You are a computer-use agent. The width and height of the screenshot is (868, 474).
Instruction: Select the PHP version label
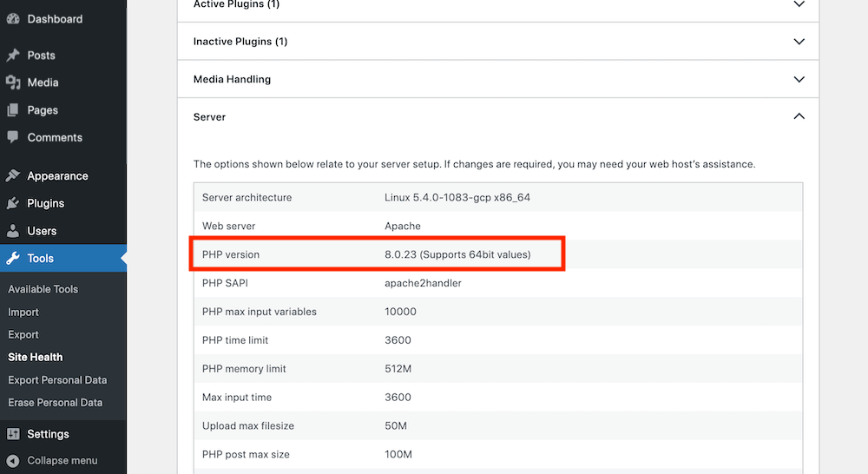pyautogui.click(x=231, y=254)
